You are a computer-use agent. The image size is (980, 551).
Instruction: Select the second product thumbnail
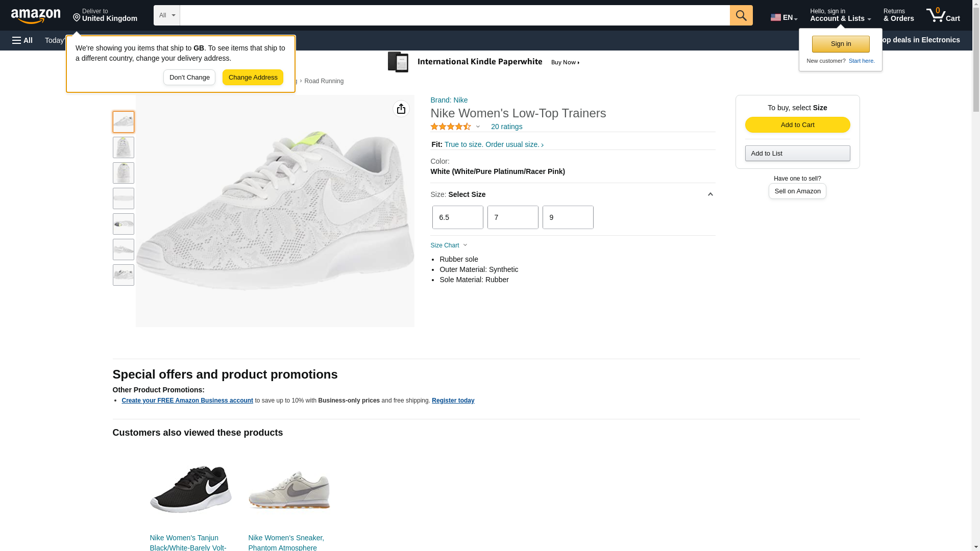pos(124,147)
